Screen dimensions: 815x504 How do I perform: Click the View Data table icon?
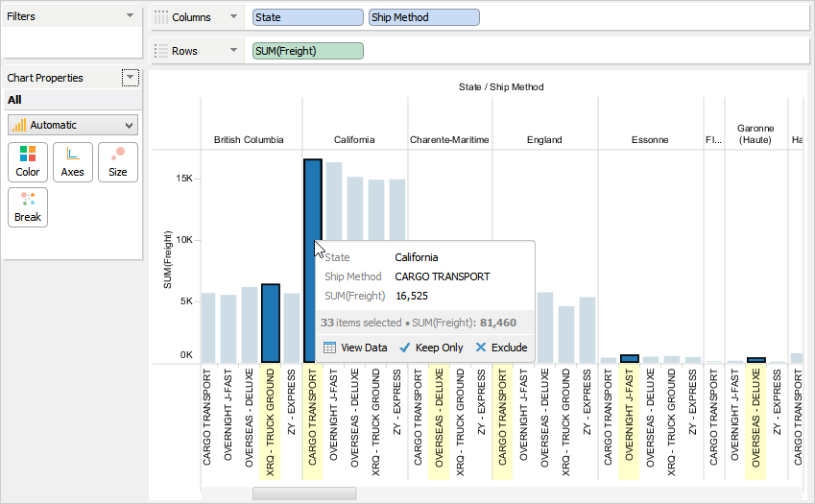[x=329, y=348]
